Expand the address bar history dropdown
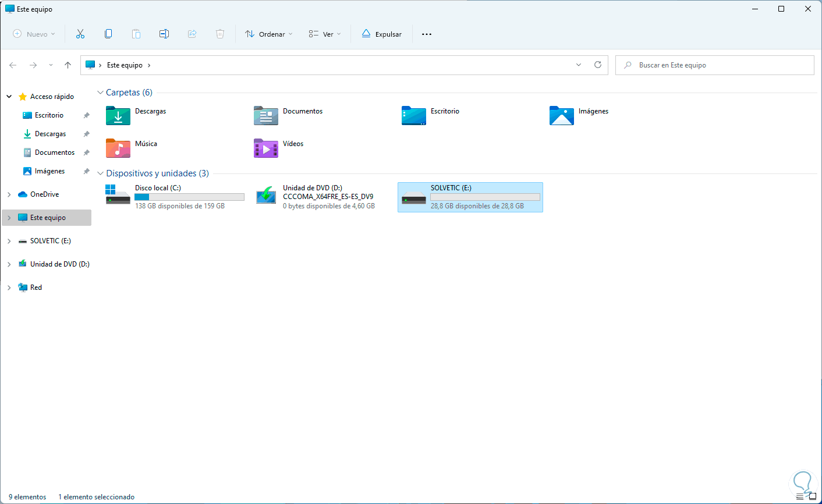Screen dimensions: 822x504 579,65
